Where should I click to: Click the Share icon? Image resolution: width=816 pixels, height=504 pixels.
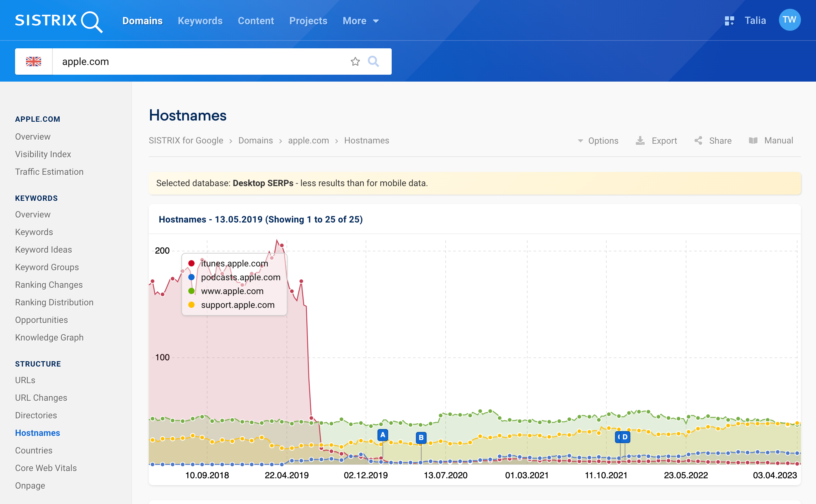698,141
